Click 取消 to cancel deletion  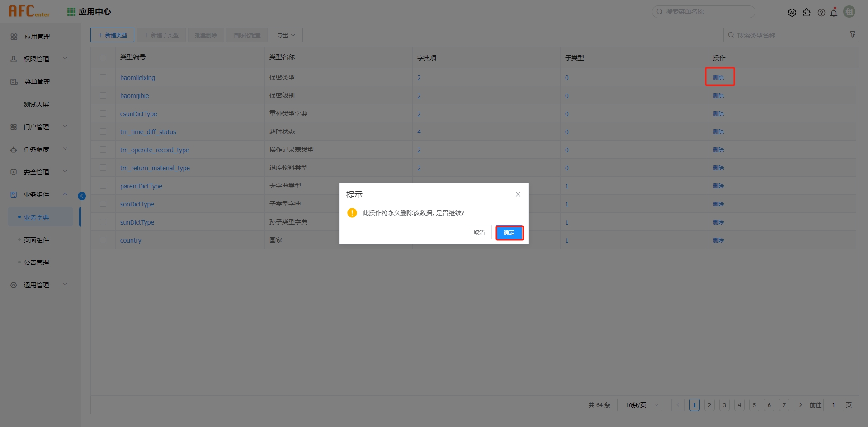(479, 233)
